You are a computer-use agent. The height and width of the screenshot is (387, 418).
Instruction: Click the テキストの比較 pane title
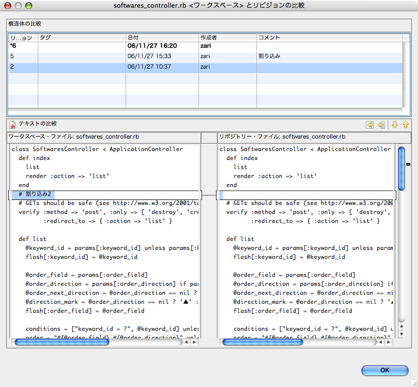37,124
